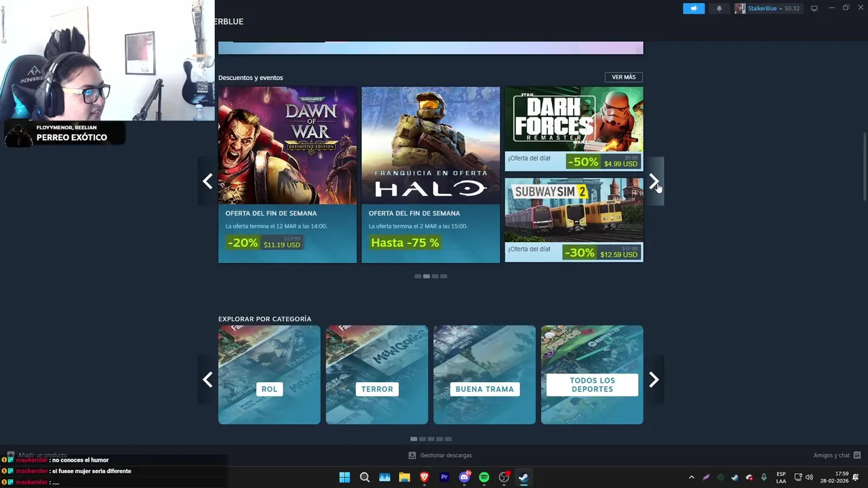Go to next category carousel page
The image size is (868, 488).
pyautogui.click(x=654, y=380)
